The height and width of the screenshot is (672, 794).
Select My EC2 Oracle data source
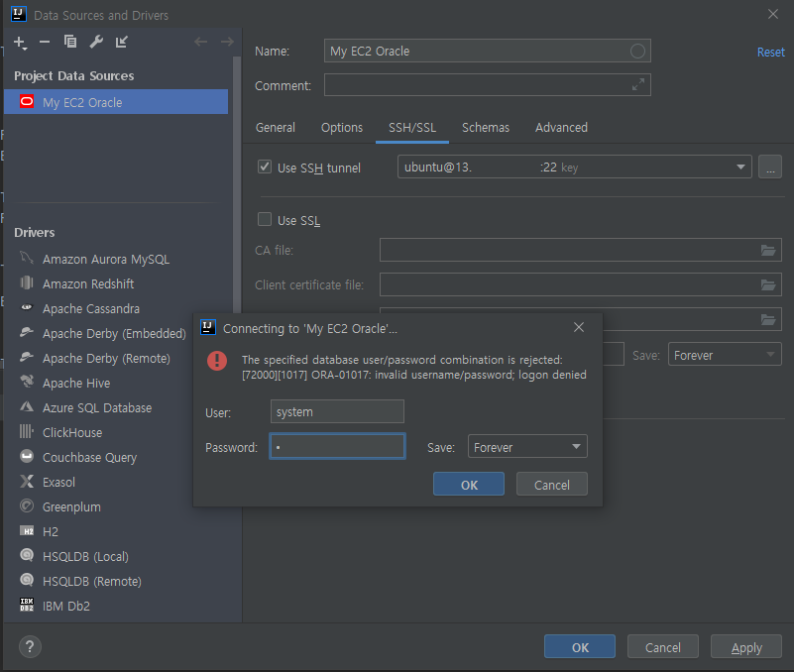[x=116, y=102]
